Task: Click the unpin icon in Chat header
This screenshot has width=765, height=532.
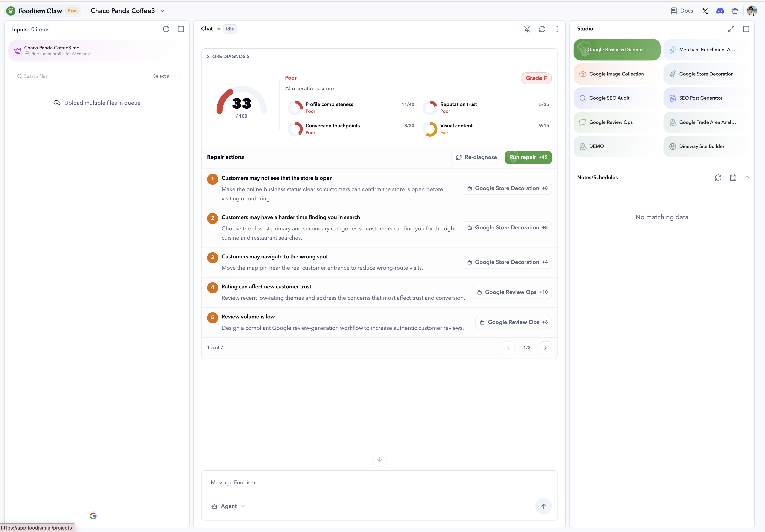Action: tap(527, 29)
